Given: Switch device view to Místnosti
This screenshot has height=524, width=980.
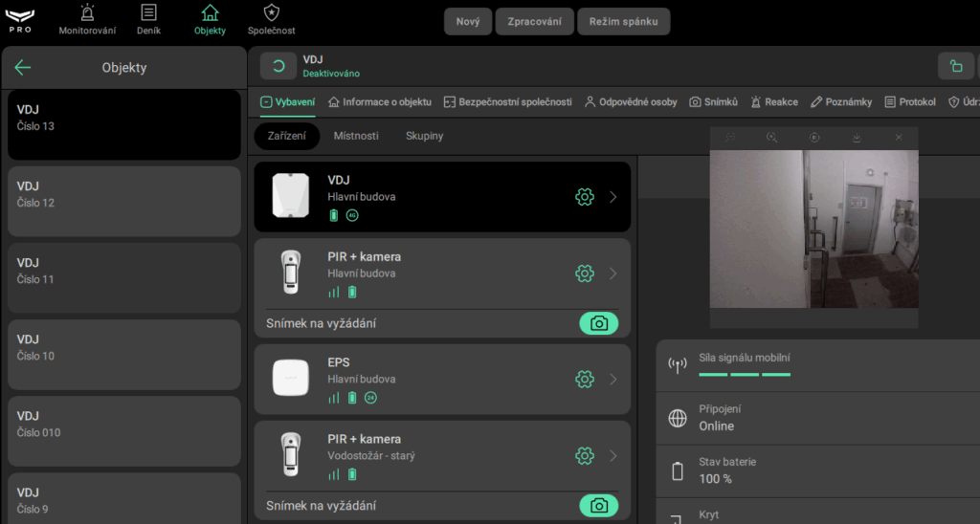Looking at the screenshot, I should click(356, 137).
